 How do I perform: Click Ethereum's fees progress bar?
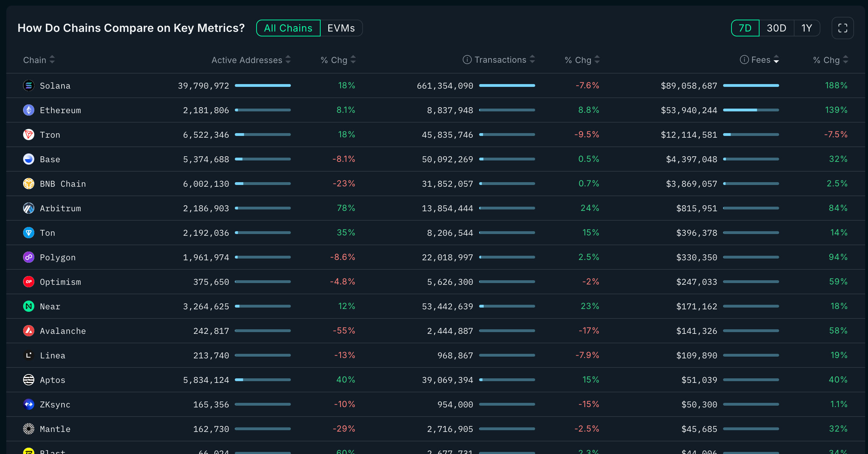pos(751,110)
